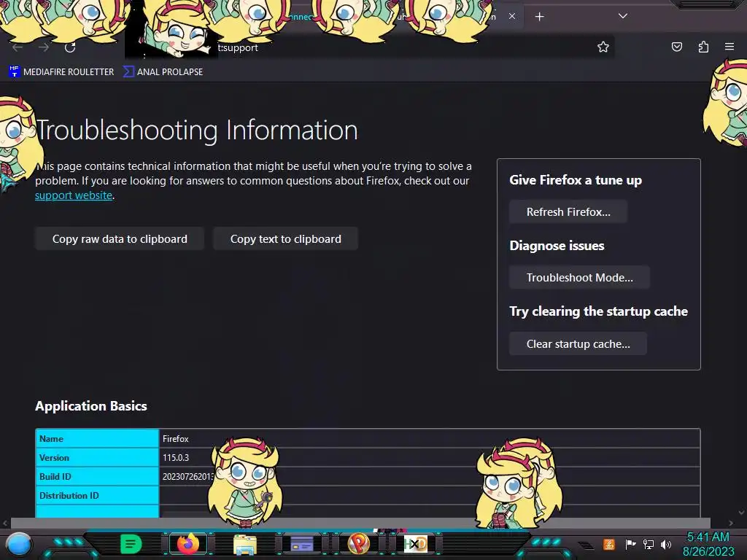Click the Application Basics heading
This screenshot has height=560, width=747.
click(91, 405)
